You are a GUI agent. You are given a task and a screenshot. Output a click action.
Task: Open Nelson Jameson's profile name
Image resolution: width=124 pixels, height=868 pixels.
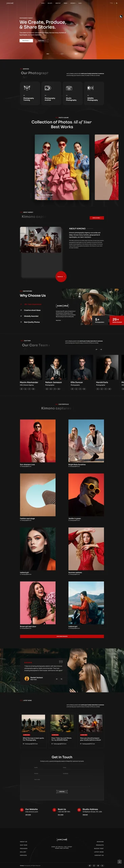click(54, 382)
